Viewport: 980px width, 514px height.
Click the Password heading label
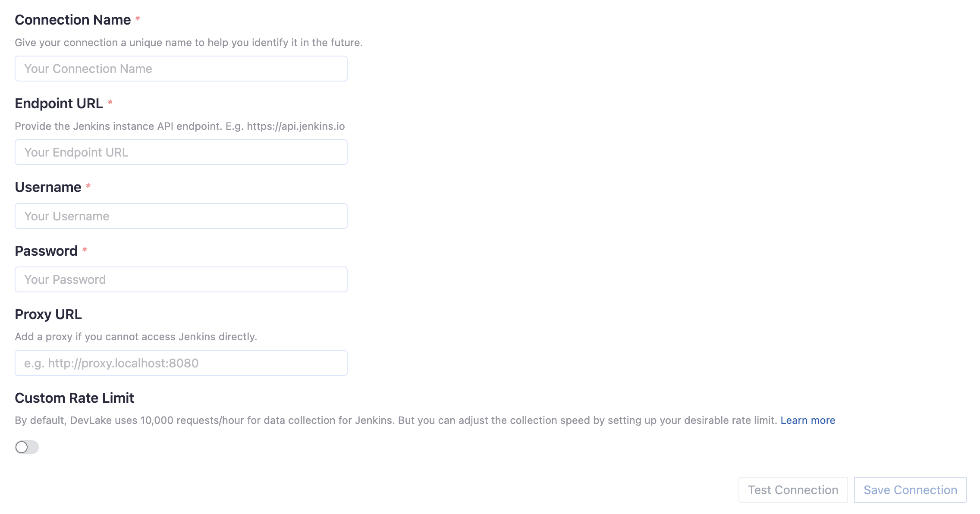pos(46,251)
